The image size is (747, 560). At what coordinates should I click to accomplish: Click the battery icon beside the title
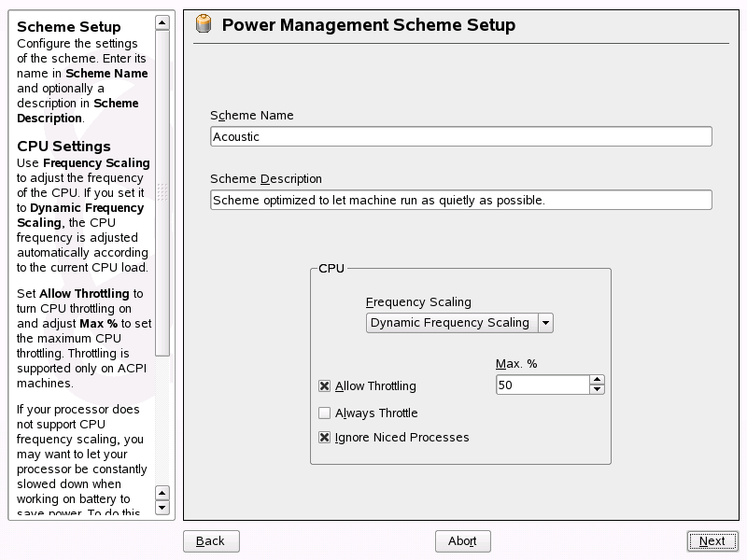tap(204, 24)
